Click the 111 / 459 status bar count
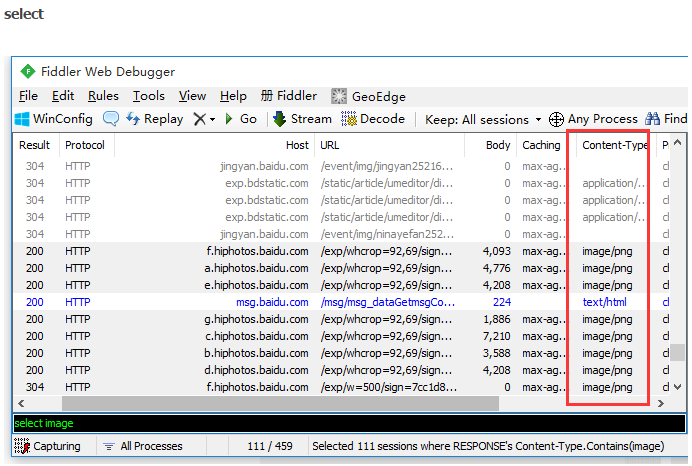This screenshot has height=466, width=692. tap(270, 447)
